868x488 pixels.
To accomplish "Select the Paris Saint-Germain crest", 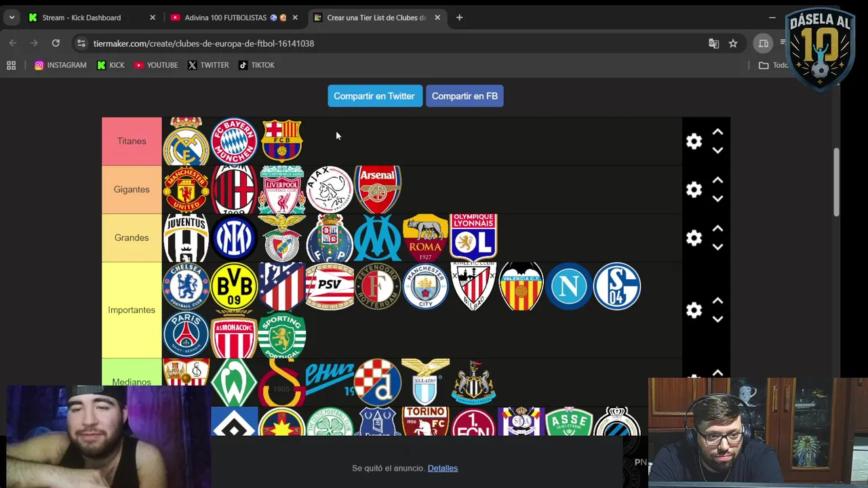I will tap(186, 334).
